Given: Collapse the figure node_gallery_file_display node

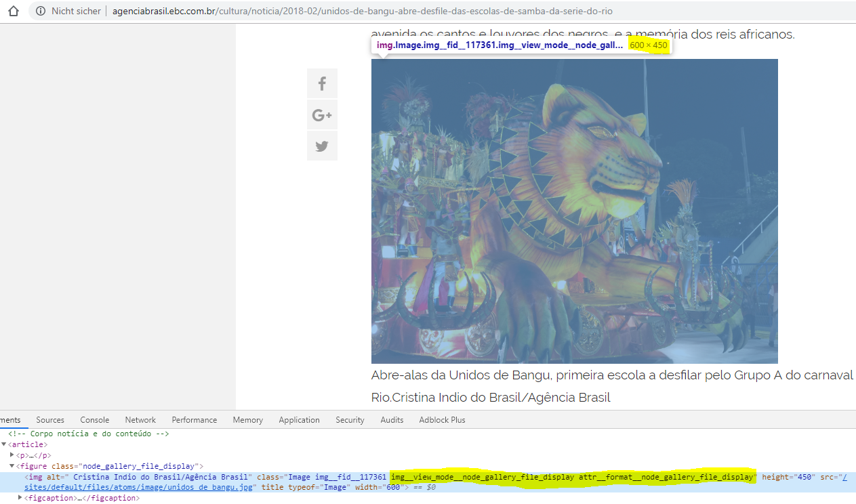Looking at the screenshot, I should click(x=12, y=466).
